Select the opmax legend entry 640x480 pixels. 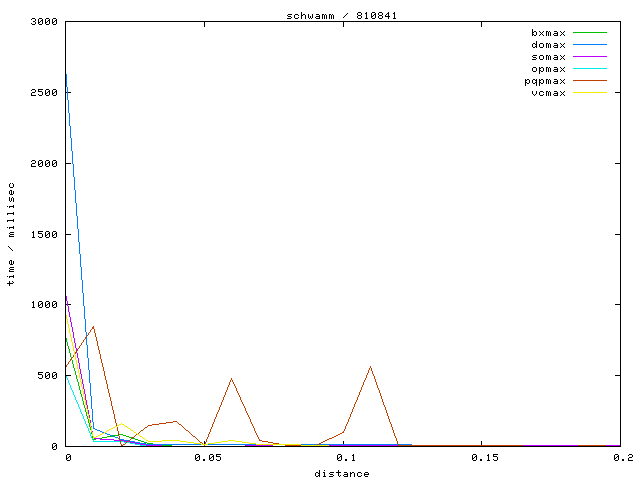548,69
